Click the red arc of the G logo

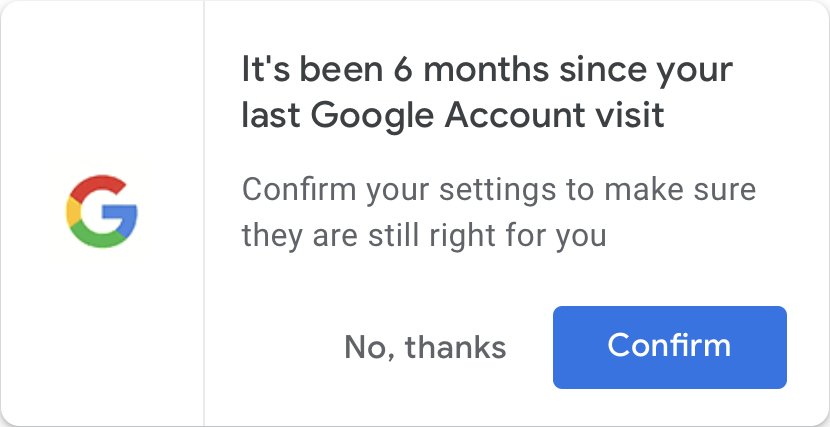pyautogui.click(x=99, y=185)
